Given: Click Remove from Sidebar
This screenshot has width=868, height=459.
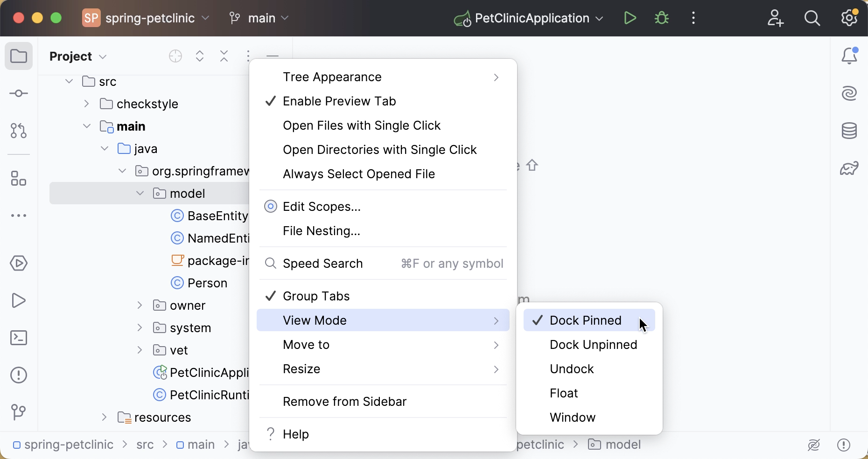Looking at the screenshot, I should pos(345,402).
